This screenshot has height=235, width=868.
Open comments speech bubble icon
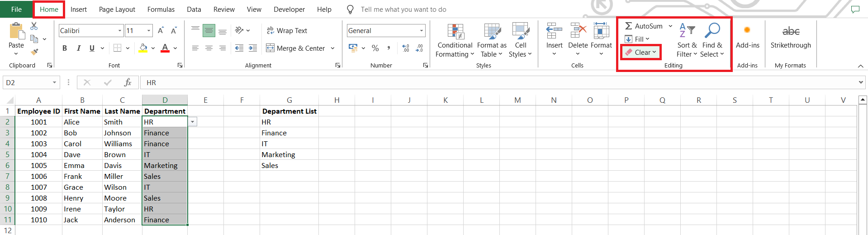(855, 9)
